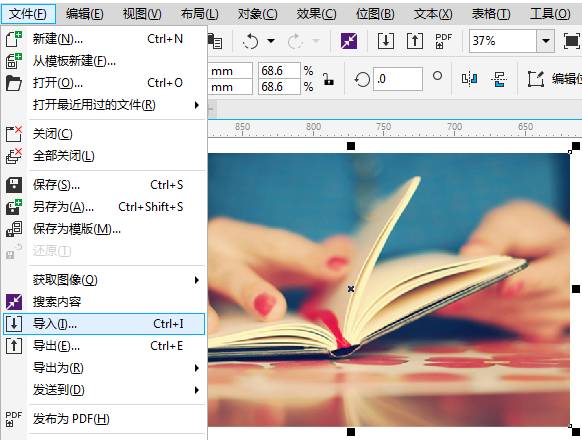The width and height of the screenshot is (582, 440).
Task: Click the export arrow icon in menu
Action: pos(14,346)
